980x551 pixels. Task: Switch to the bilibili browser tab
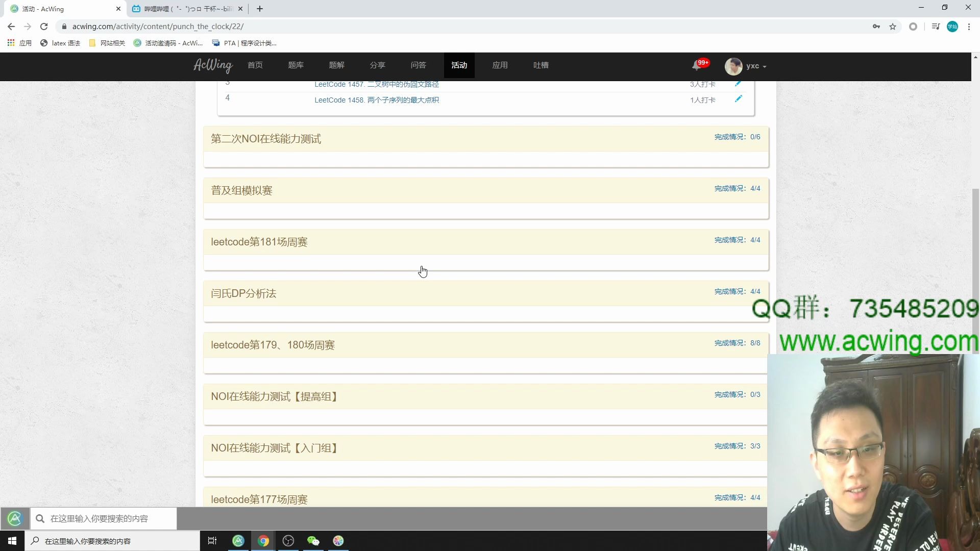(184, 9)
